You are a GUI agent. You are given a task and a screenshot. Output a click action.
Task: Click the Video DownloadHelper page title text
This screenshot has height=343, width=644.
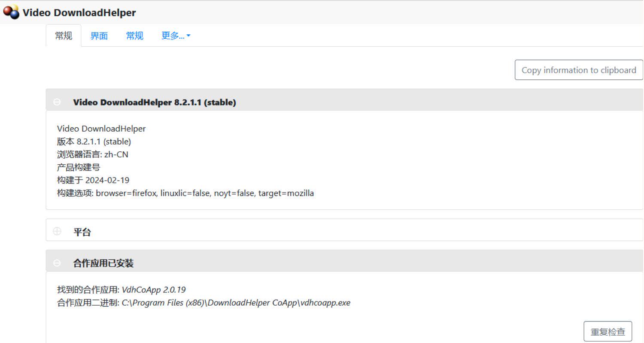click(x=79, y=12)
